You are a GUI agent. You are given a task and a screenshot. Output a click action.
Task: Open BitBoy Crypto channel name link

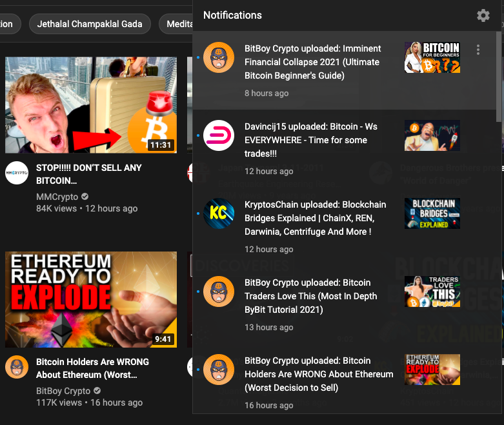click(x=63, y=391)
